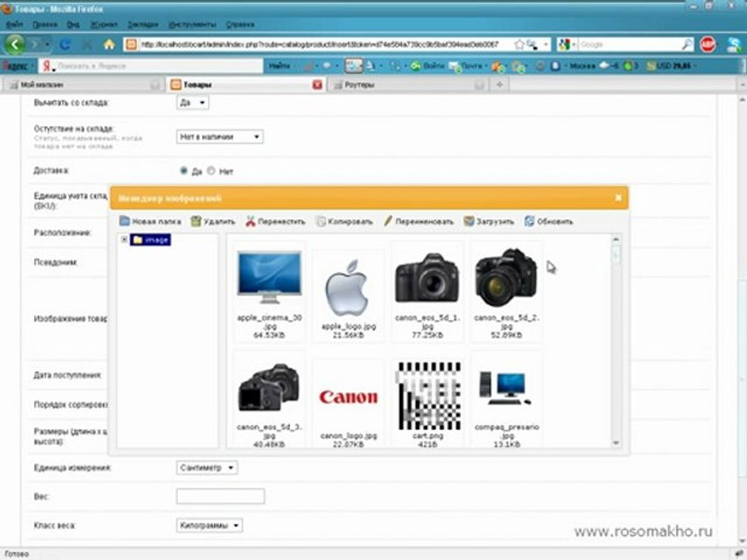Viewport: 747px width, 560px height.
Task: Reload the page with the refresh icon
Action: click(65, 45)
